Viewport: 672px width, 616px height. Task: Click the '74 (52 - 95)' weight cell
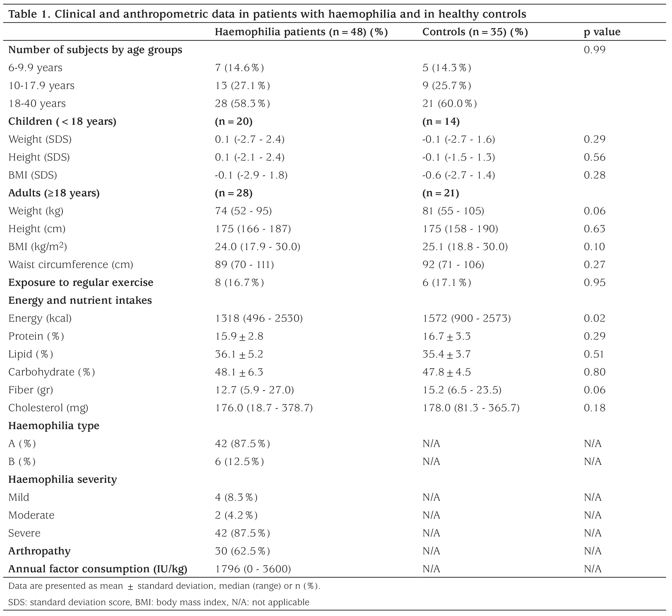coord(243,211)
